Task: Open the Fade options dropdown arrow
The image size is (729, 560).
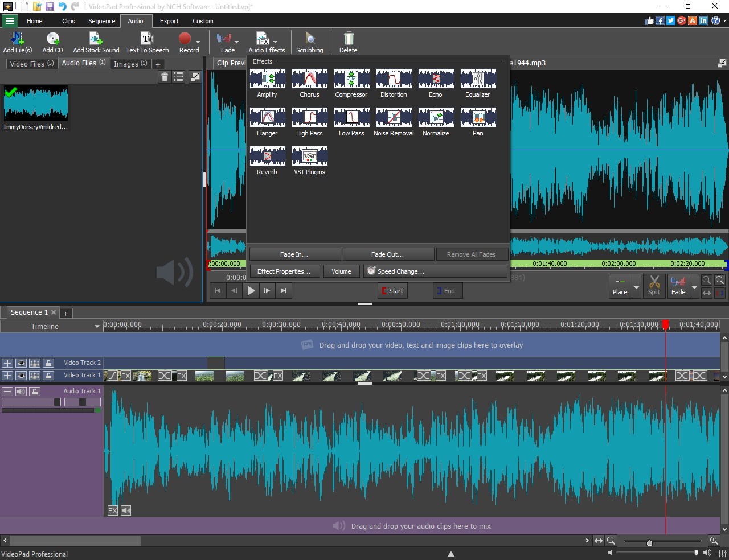Action: coord(237,42)
